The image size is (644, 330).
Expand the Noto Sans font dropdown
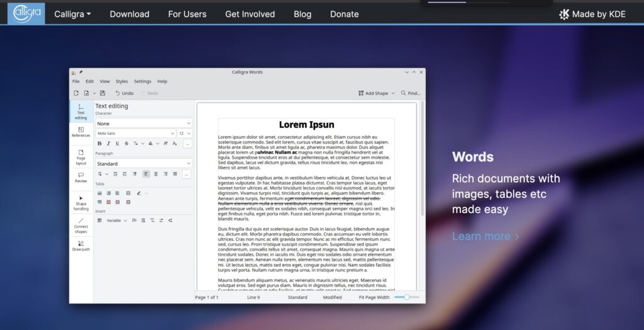135,134
